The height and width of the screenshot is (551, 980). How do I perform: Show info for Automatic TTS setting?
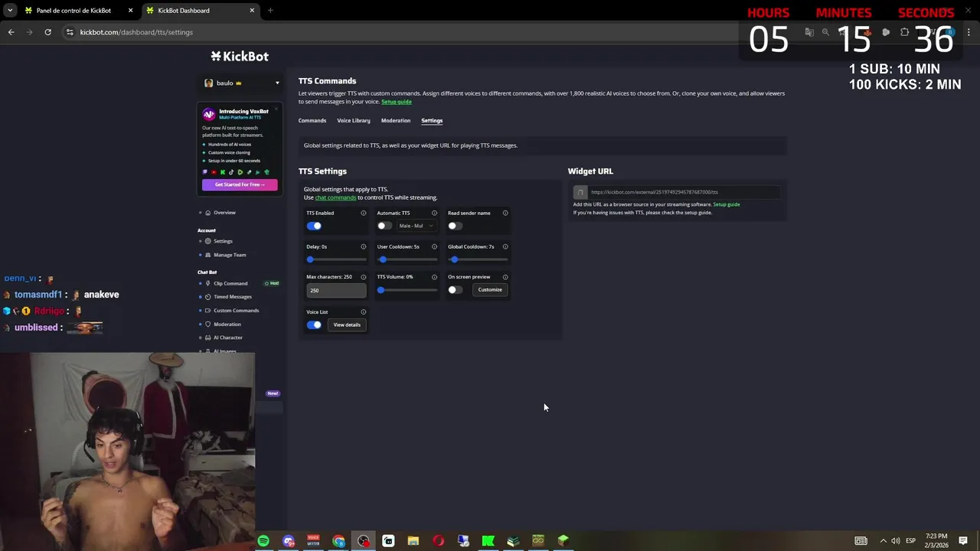tap(434, 213)
